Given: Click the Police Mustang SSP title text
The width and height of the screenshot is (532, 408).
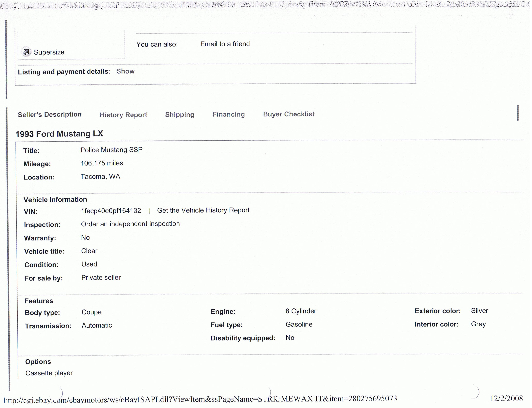Looking at the screenshot, I should pyautogui.click(x=112, y=150).
